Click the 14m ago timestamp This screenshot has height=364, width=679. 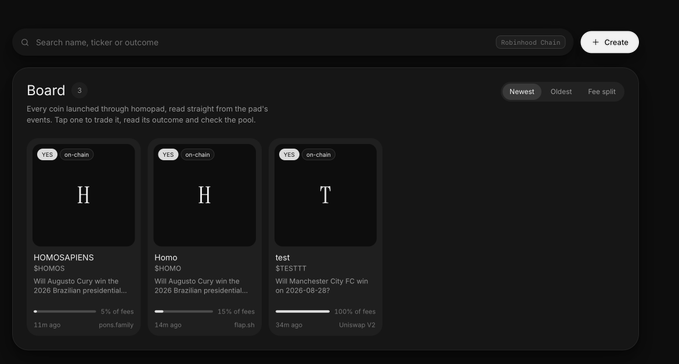click(168, 325)
